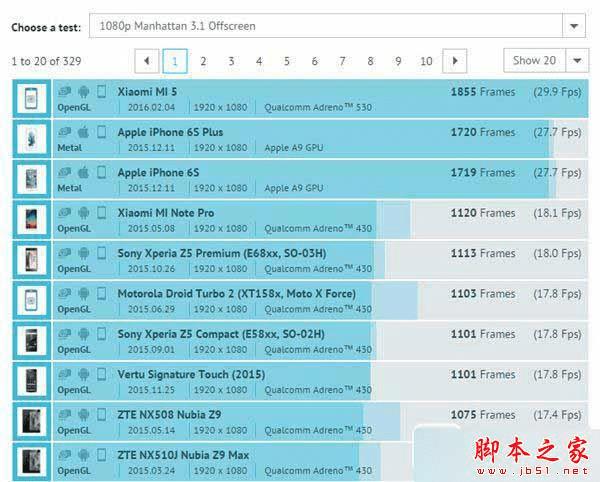Viewport: 600px width, 482px height.
Task: Go to next page with right arrow
Action: [455, 61]
